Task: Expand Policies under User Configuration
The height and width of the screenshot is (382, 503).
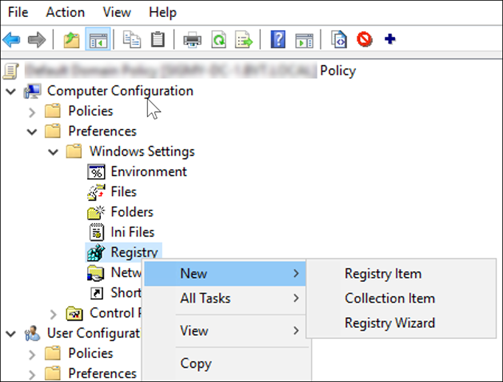Action: point(32,354)
